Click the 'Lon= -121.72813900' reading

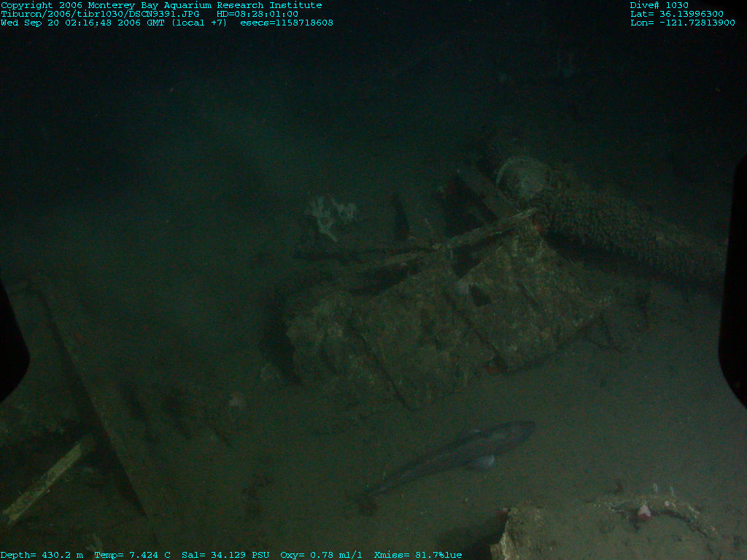tap(682, 23)
